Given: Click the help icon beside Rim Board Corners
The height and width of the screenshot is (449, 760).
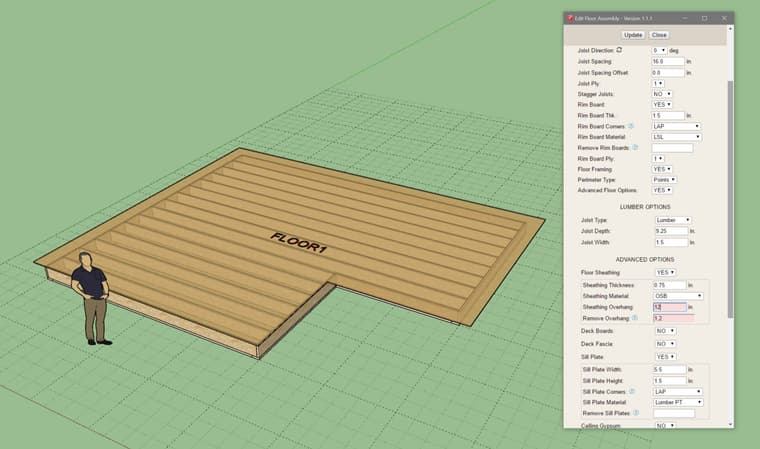Looking at the screenshot, I should tap(631, 126).
